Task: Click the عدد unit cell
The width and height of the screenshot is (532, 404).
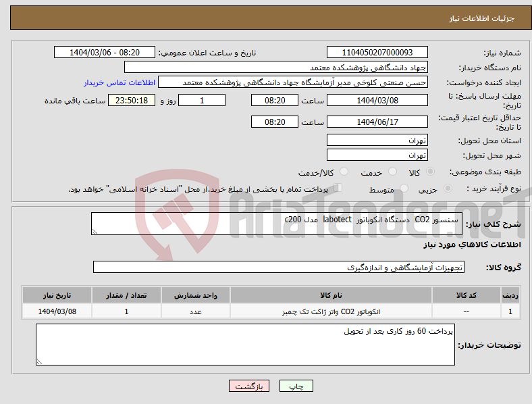Action: coord(196,311)
